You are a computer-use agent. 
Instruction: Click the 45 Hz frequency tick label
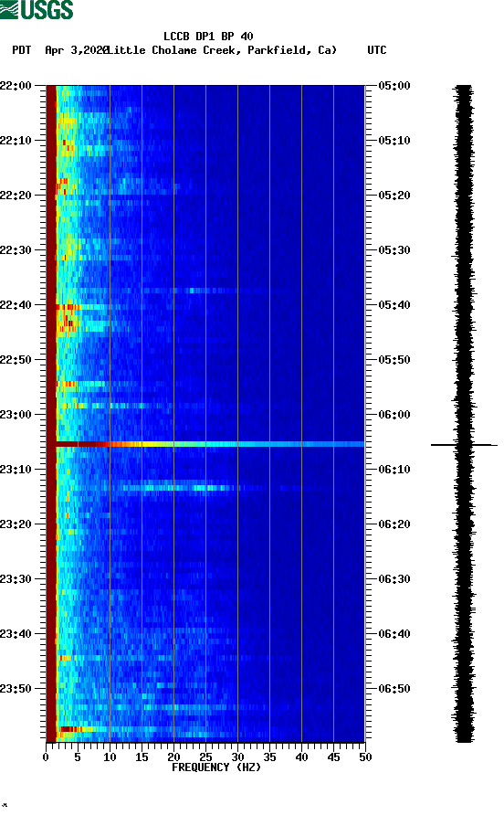[333, 757]
